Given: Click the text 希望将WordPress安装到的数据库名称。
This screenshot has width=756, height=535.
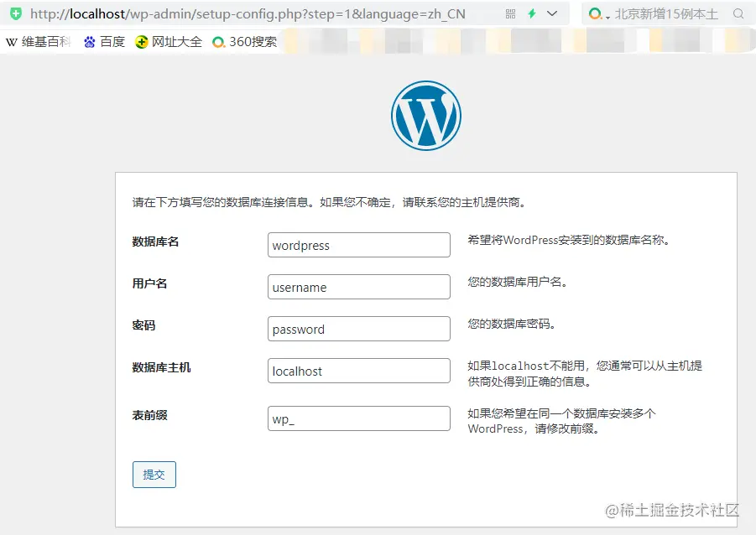Looking at the screenshot, I should click(x=570, y=240).
